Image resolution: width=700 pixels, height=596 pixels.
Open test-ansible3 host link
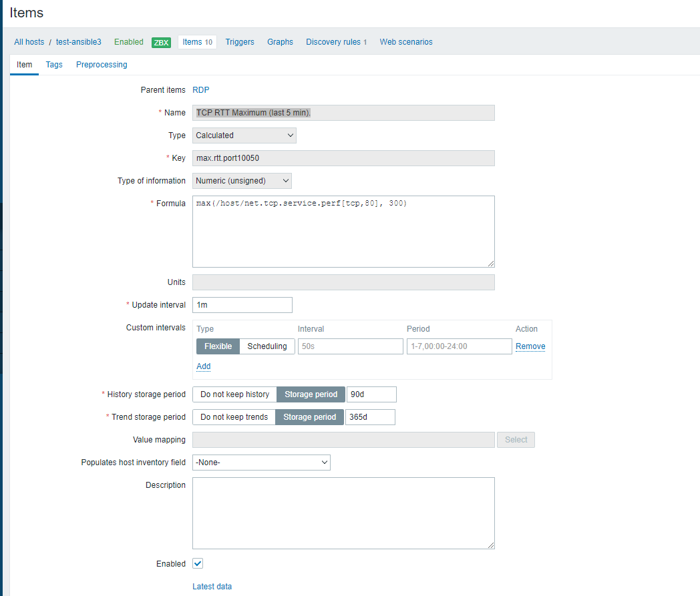coord(79,42)
